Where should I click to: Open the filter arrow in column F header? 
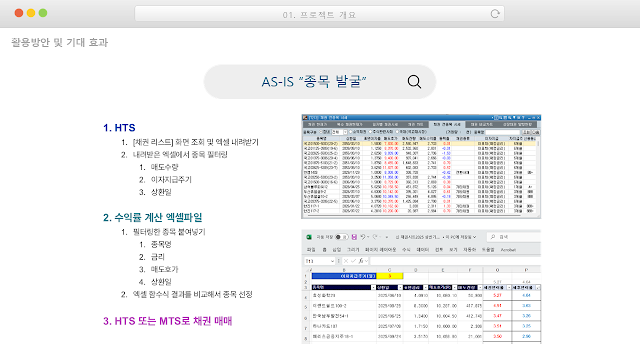point(480,287)
